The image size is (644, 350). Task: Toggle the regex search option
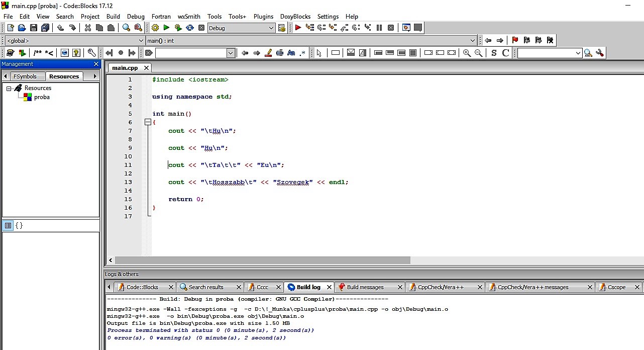coord(302,53)
